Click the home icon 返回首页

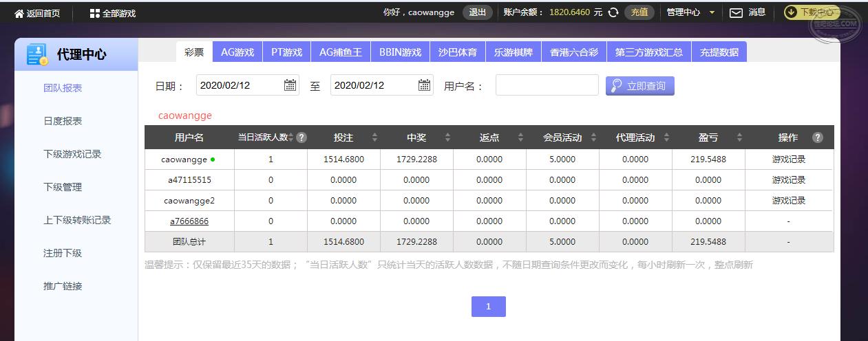[19, 13]
